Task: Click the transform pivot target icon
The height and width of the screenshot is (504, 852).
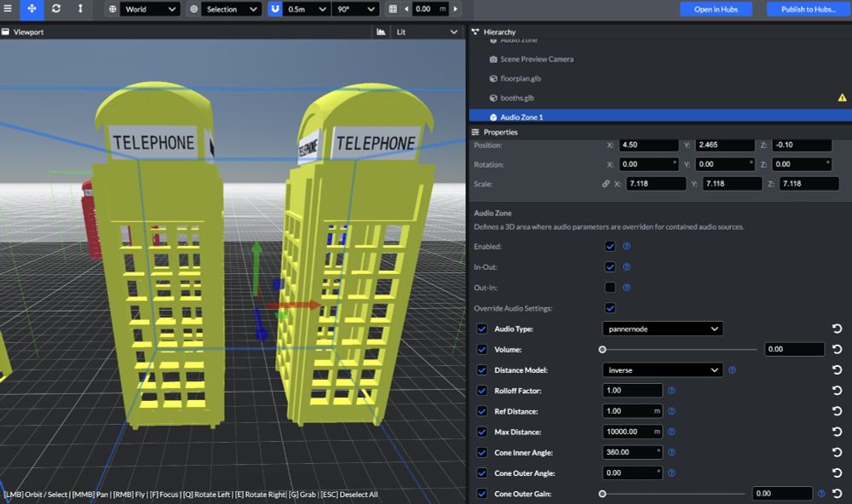Action: point(194,9)
